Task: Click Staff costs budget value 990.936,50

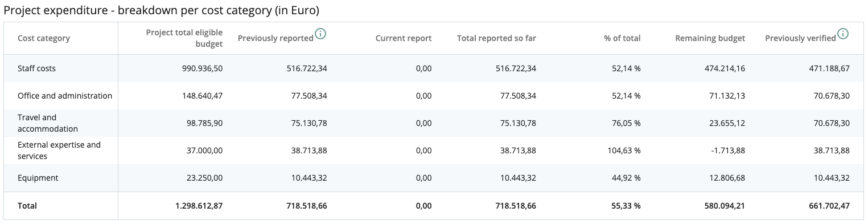Action: [x=203, y=68]
